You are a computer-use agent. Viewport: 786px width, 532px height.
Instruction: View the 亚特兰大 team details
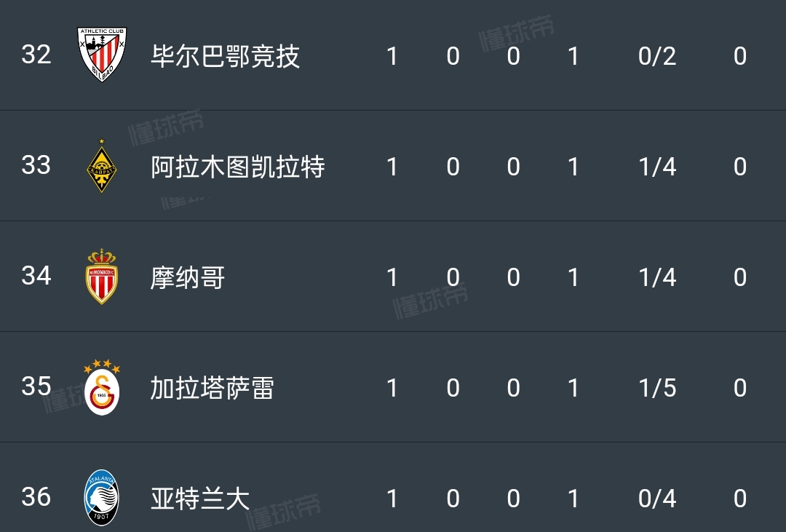pos(199,499)
